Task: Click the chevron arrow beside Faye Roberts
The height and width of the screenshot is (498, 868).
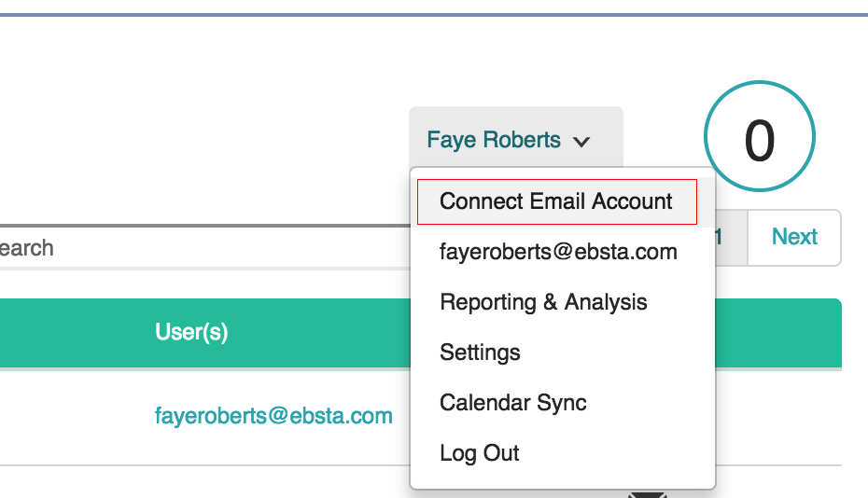Action: tap(581, 142)
